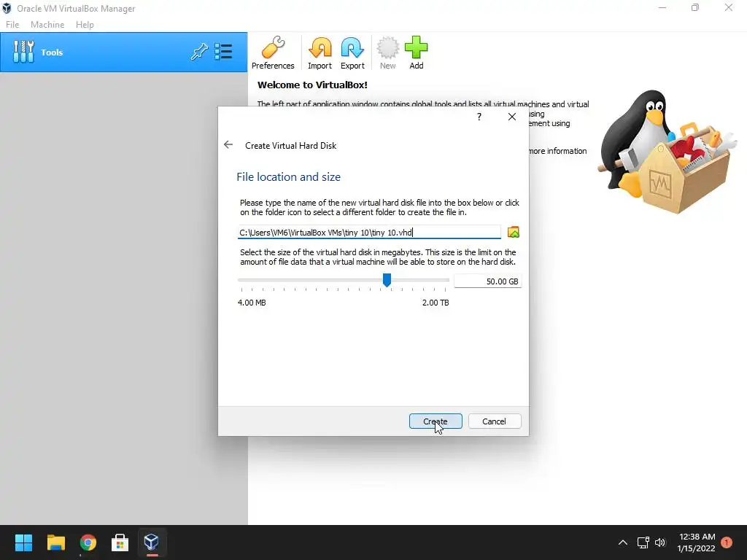
Task: Open the File menu
Action: click(12, 25)
